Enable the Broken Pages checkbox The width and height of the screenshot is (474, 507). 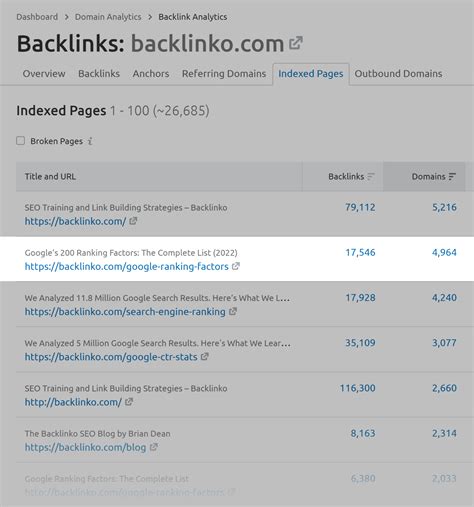tap(21, 141)
